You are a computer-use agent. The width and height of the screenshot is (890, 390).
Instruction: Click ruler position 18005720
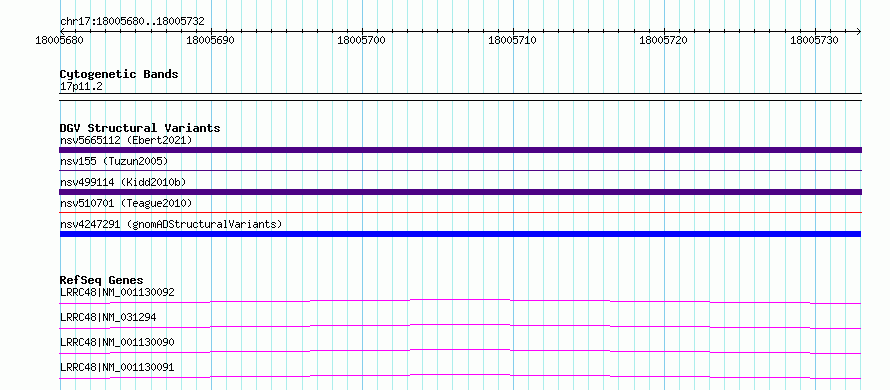(x=663, y=41)
